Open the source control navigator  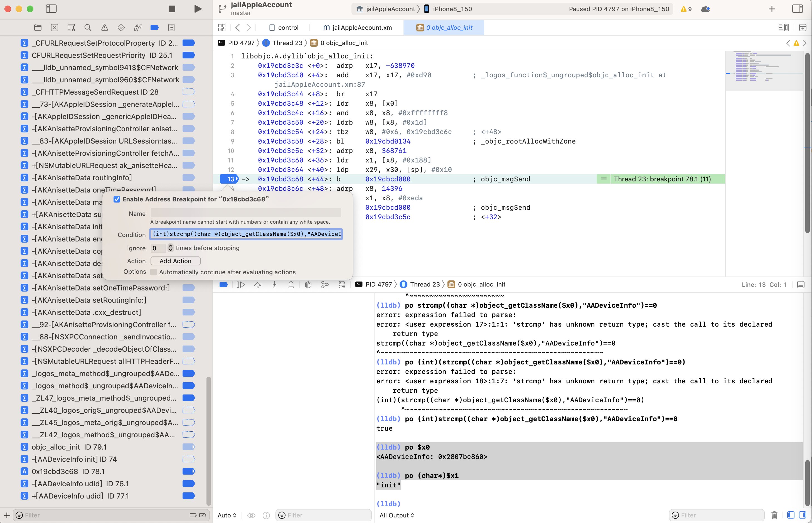tap(54, 28)
